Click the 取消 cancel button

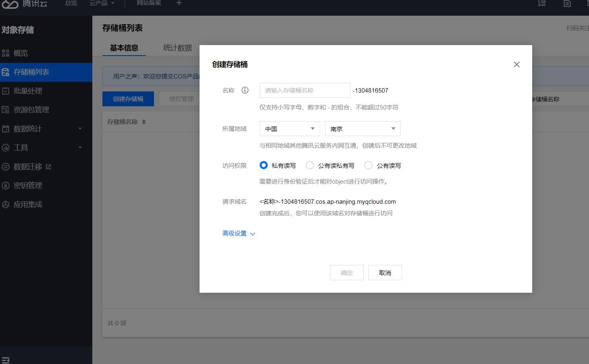click(385, 273)
